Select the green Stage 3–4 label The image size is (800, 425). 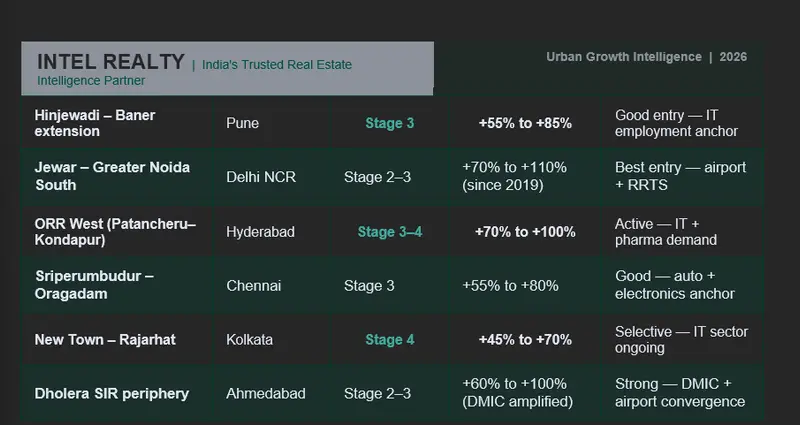click(x=390, y=232)
